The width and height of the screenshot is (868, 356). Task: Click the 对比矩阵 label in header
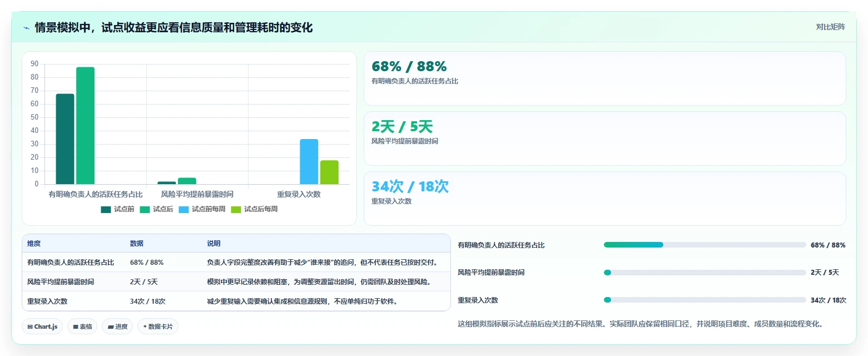[830, 27]
